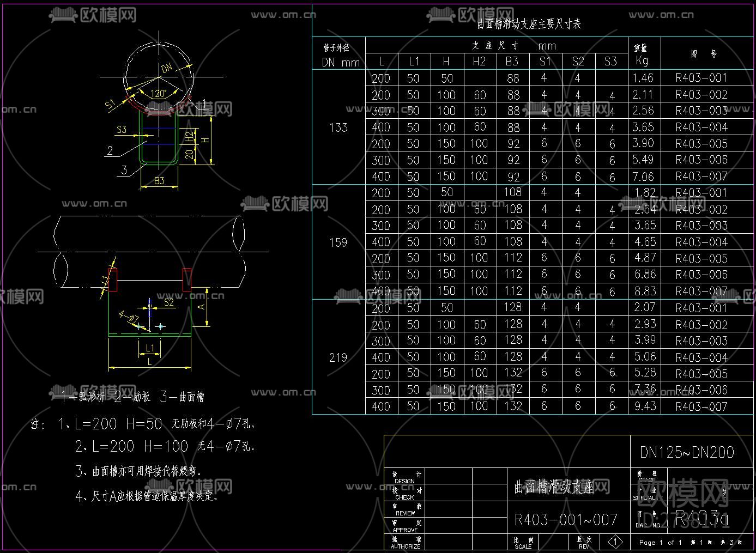The height and width of the screenshot is (553, 756).
Task: Click the H2 column header in the table
Action: coord(479,62)
